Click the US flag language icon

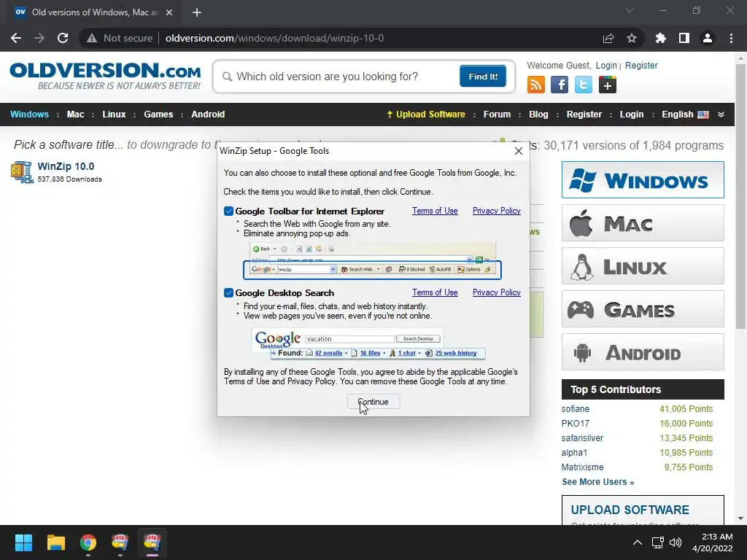tap(703, 114)
